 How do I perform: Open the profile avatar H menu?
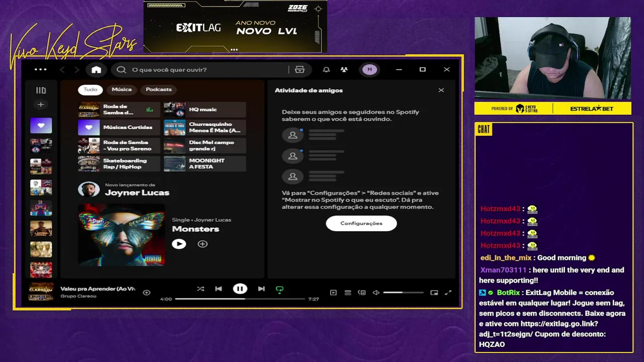pos(370,69)
